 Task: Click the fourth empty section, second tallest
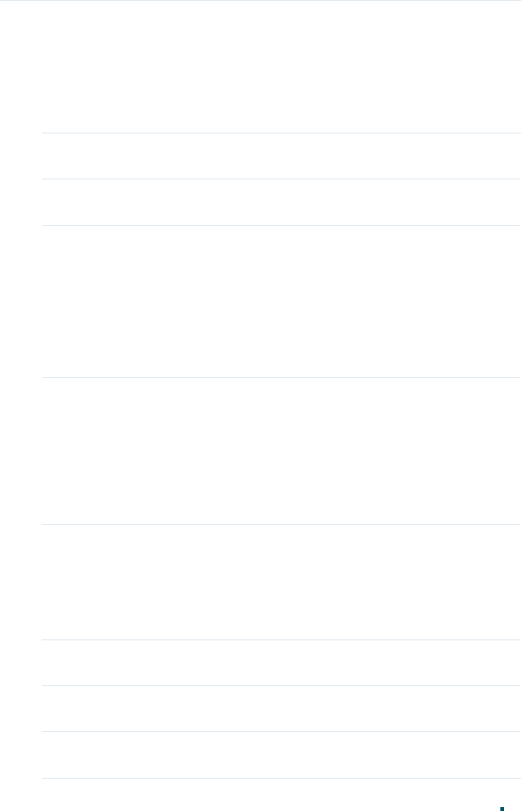pos(281,451)
